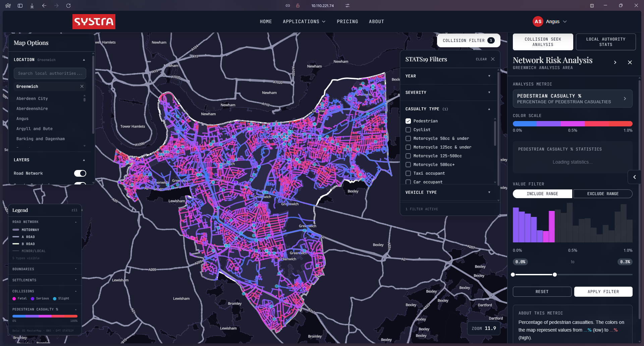This screenshot has width=644, height=346.
Task: Click the Apply Filter button
Action: tap(603, 292)
